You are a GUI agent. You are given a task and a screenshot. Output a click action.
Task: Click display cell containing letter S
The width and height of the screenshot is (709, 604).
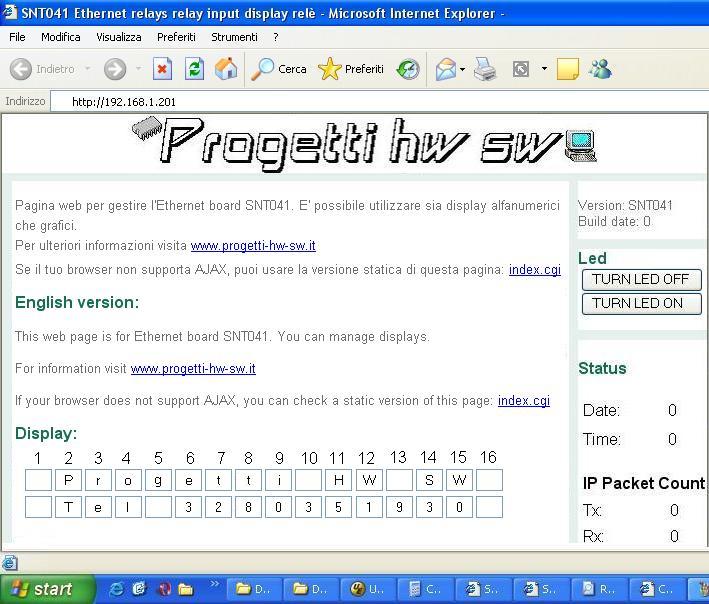click(429, 480)
